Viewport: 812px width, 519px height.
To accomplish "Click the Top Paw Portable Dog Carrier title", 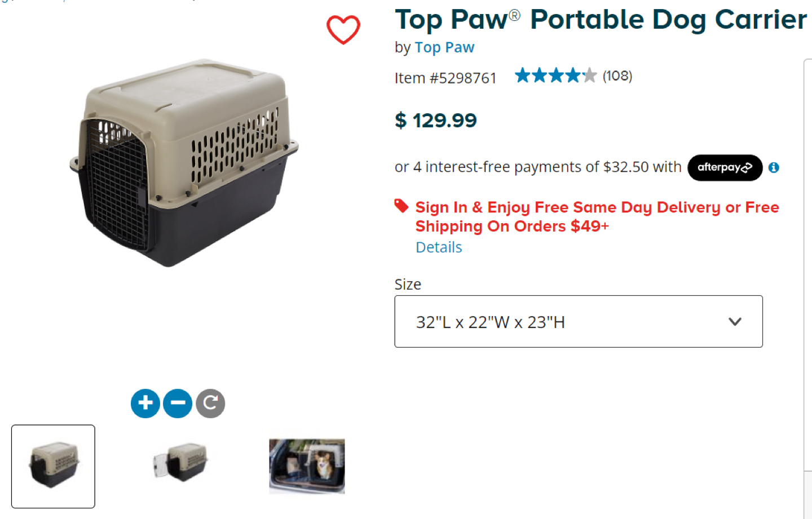I will 601,19.
